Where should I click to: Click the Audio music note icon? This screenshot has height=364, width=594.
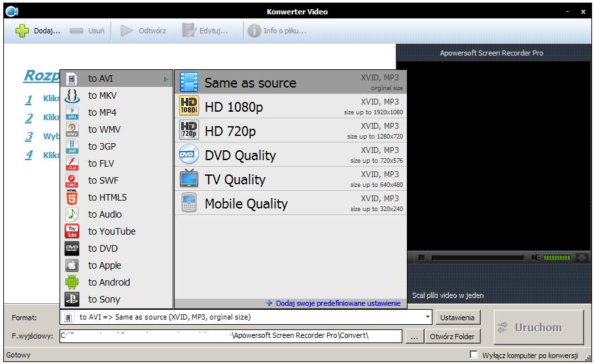71,214
